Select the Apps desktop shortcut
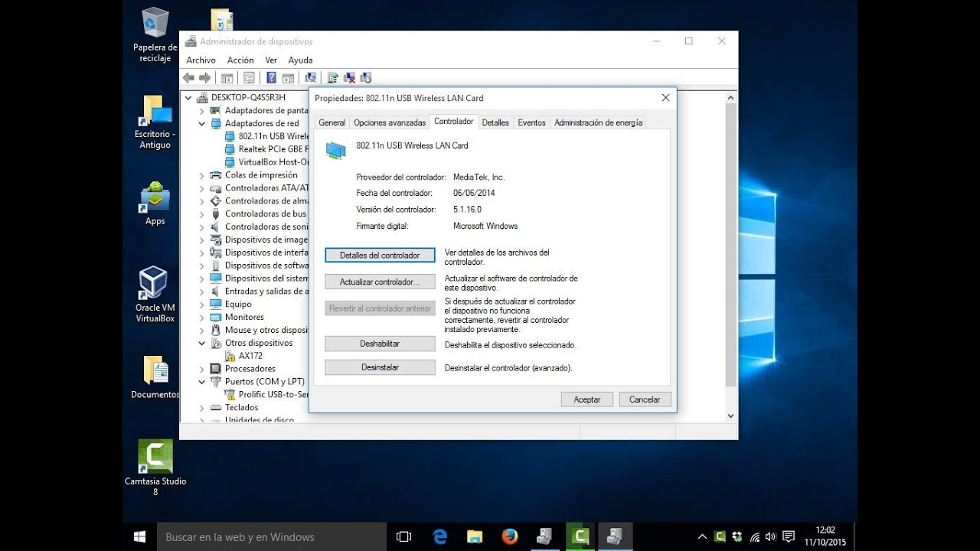The image size is (980, 551). click(155, 204)
